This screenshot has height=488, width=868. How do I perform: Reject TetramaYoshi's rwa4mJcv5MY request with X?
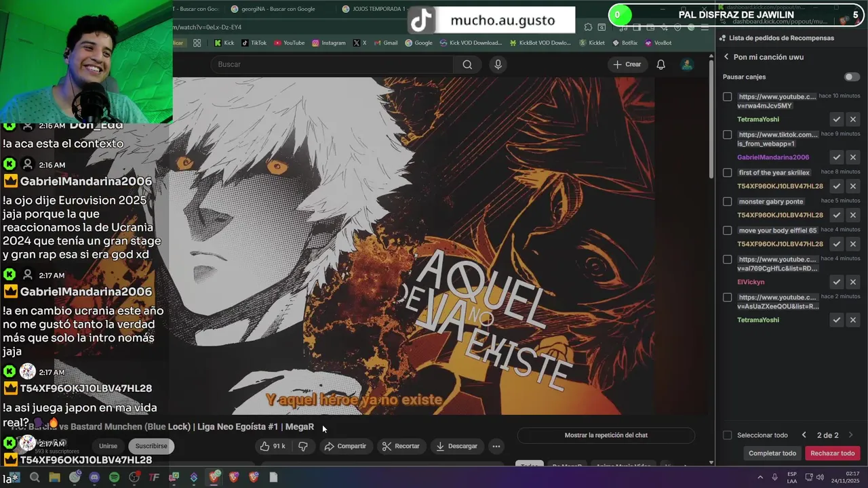tap(853, 119)
